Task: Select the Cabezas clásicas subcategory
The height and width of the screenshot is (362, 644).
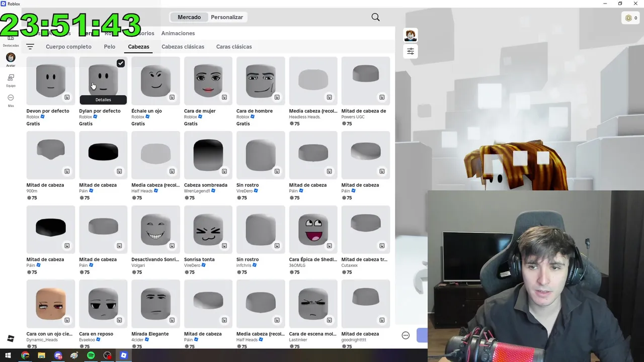Action: tap(183, 47)
